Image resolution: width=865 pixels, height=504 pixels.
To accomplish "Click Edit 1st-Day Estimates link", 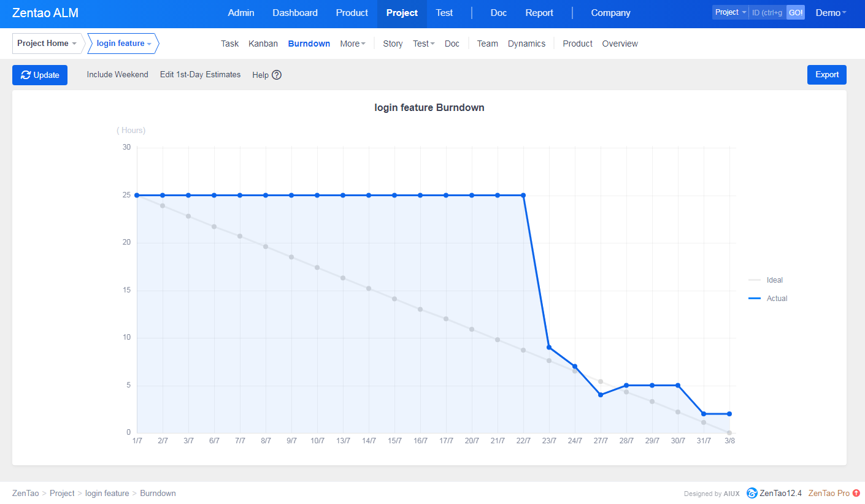I will click(200, 74).
